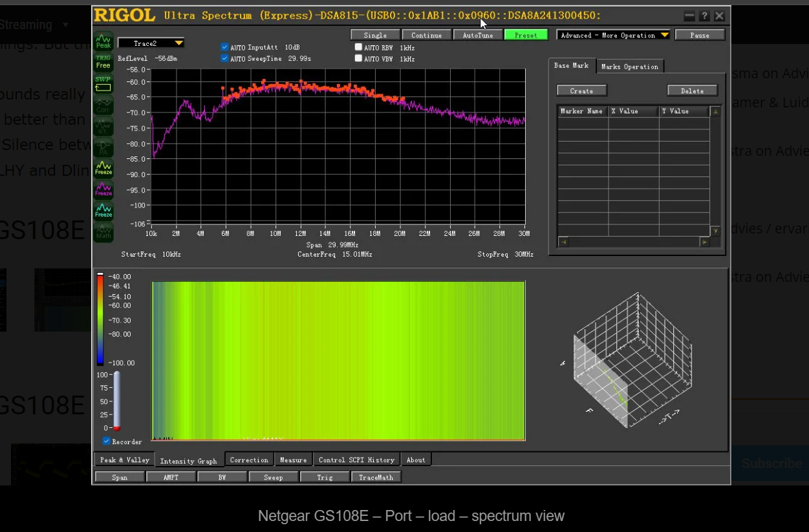809x532 pixels.
Task: Create a new marker
Action: point(582,91)
